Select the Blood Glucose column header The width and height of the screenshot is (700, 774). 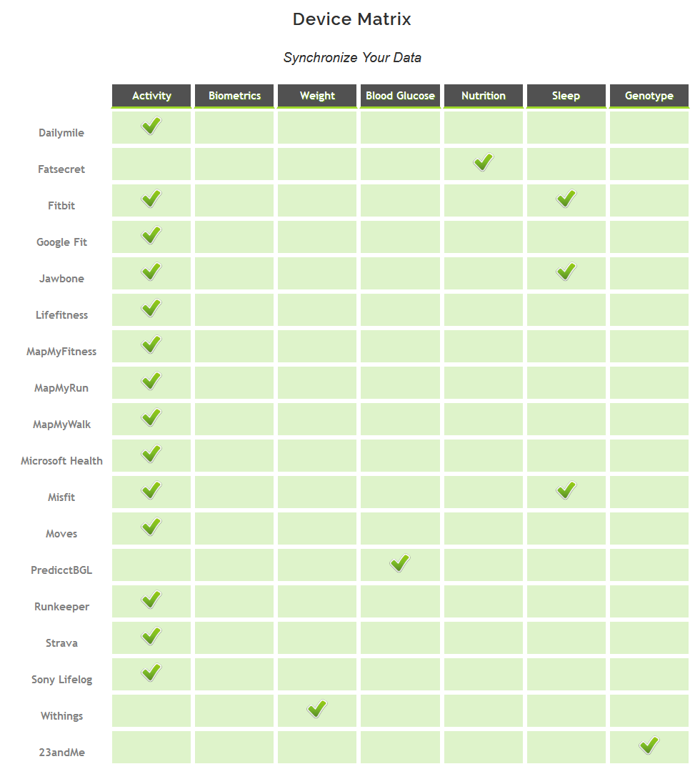click(x=400, y=96)
